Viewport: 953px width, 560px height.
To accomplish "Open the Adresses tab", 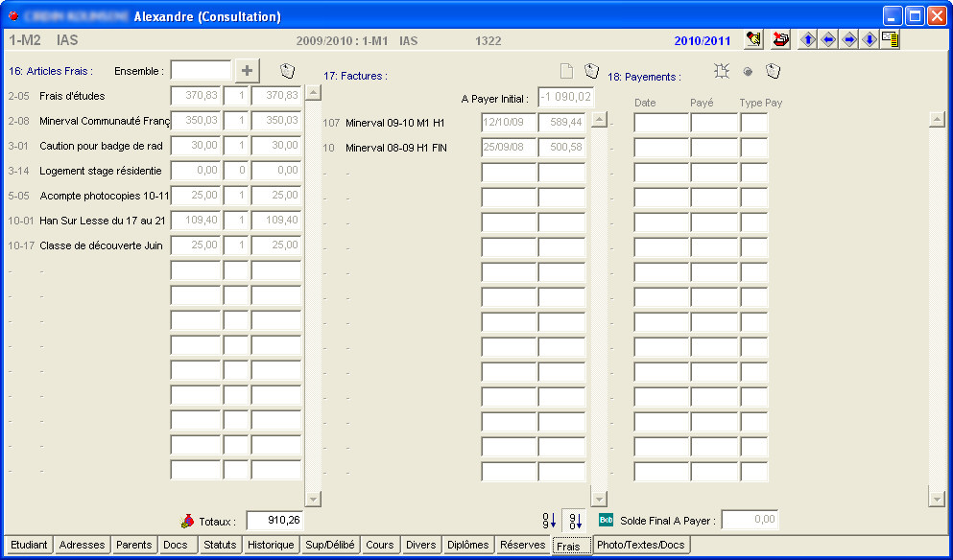I will pyautogui.click(x=82, y=545).
